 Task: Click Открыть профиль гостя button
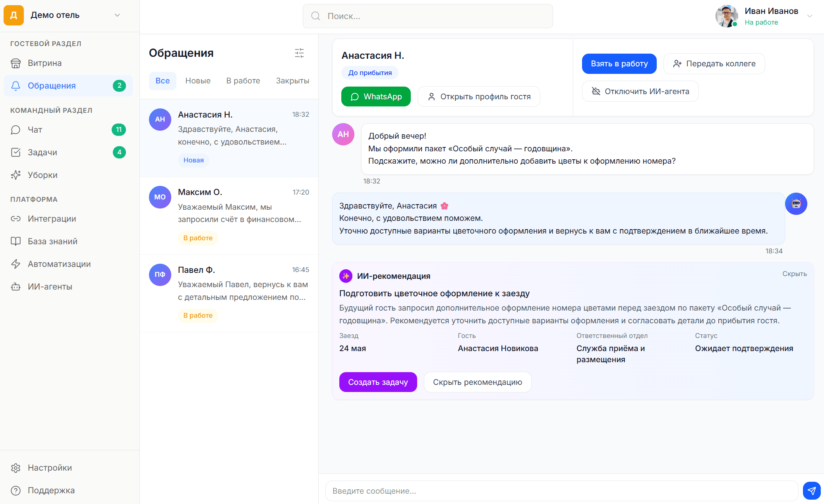point(479,97)
